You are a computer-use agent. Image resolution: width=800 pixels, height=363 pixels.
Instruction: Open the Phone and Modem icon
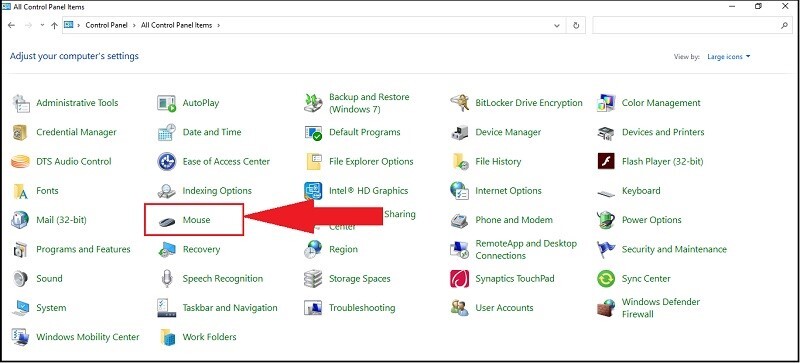pyautogui.click(x=460, y=220)
